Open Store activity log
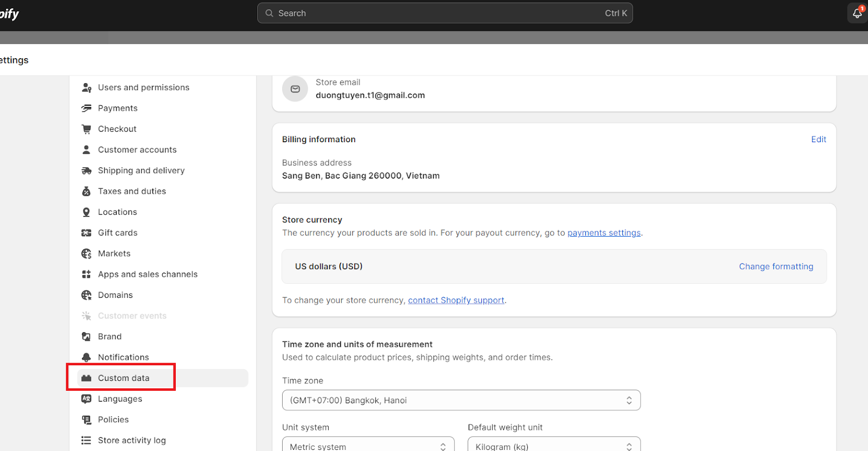 [x=132, y=440]
